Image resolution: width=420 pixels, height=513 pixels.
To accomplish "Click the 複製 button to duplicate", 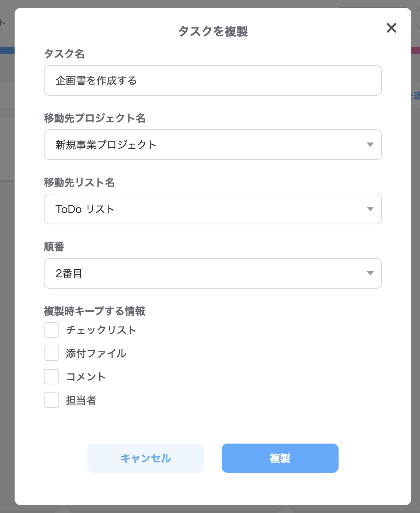I will pyautogui.click(x=280, y=458).
